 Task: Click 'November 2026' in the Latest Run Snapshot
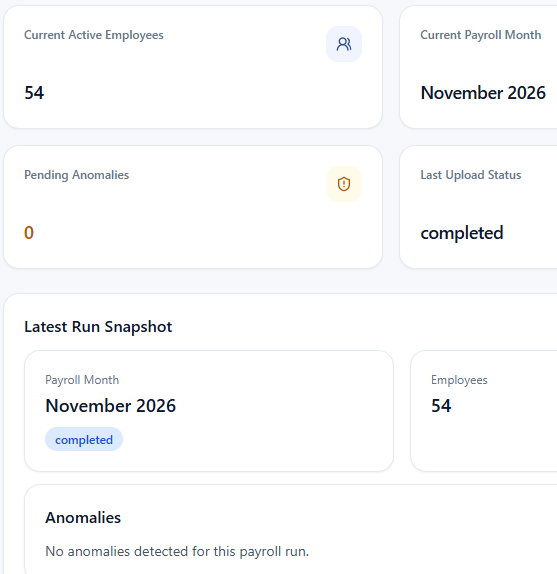pyautogui.click(x=111, y=406)
